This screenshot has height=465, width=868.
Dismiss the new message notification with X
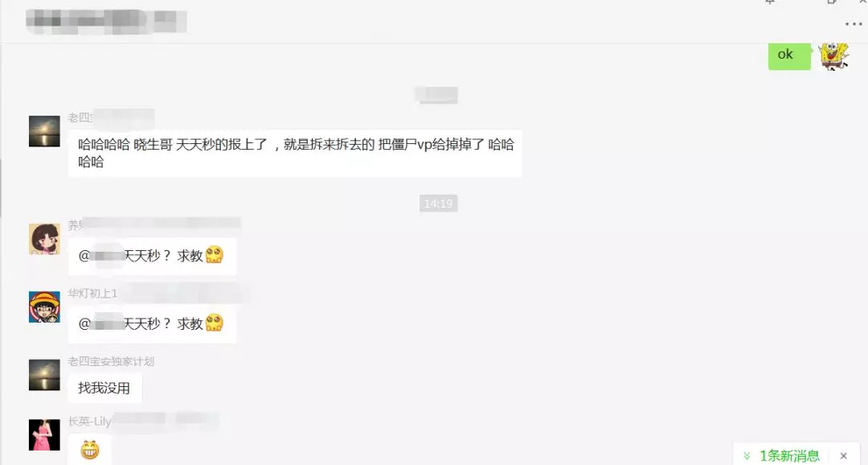pos(843,455)
